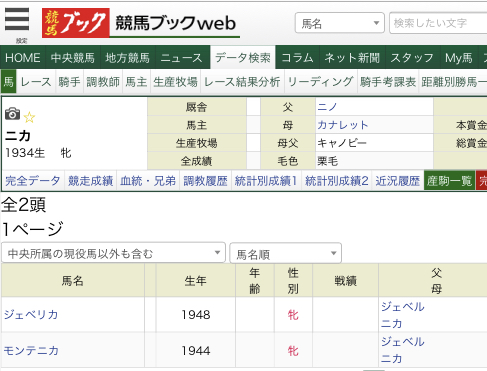487x371 pixels.
Task: Click the horse name heading ニカ
Action: [x=18, y=136]
